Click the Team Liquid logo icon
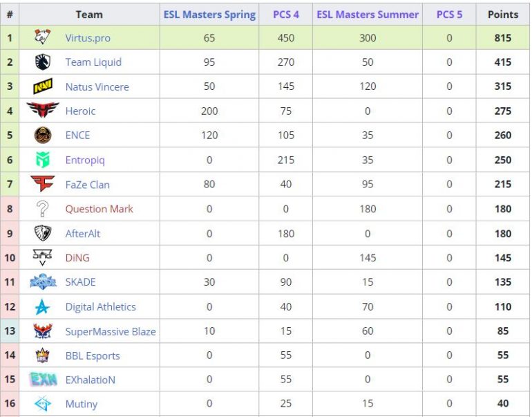The height and width of the screenshot is (417, 532). pyautogui.click(x=43, y=62)
